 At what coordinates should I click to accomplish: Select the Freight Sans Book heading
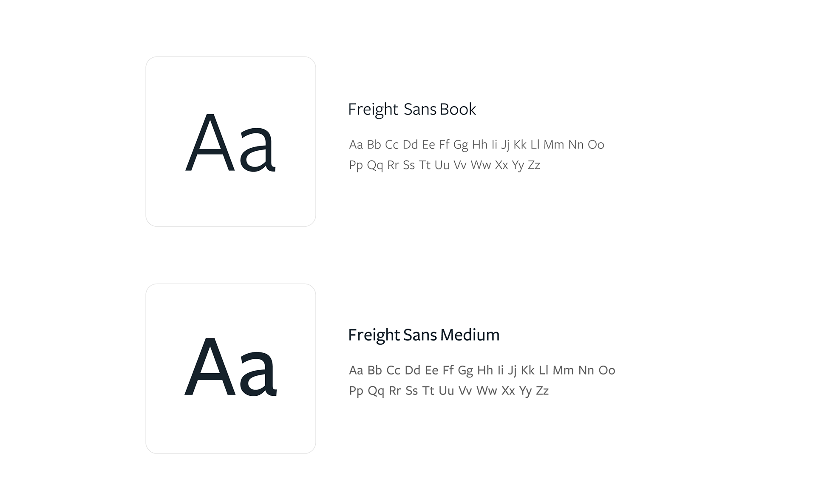coord(412,110)
